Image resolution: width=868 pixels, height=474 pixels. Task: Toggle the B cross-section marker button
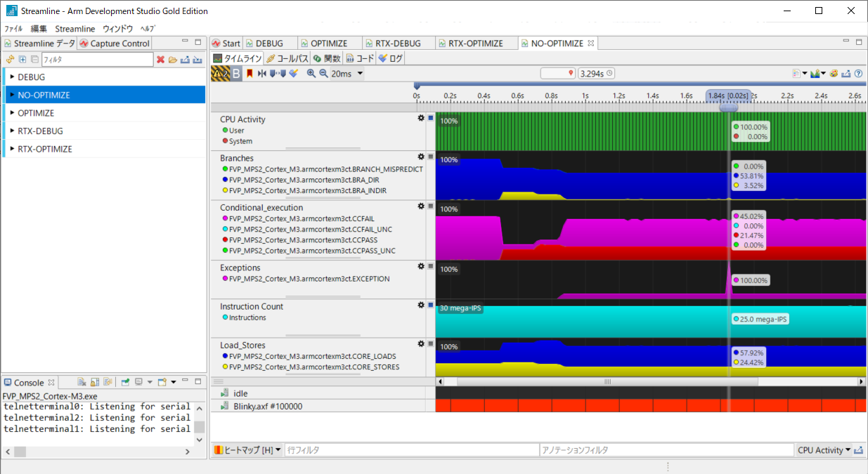coord(236,74)
